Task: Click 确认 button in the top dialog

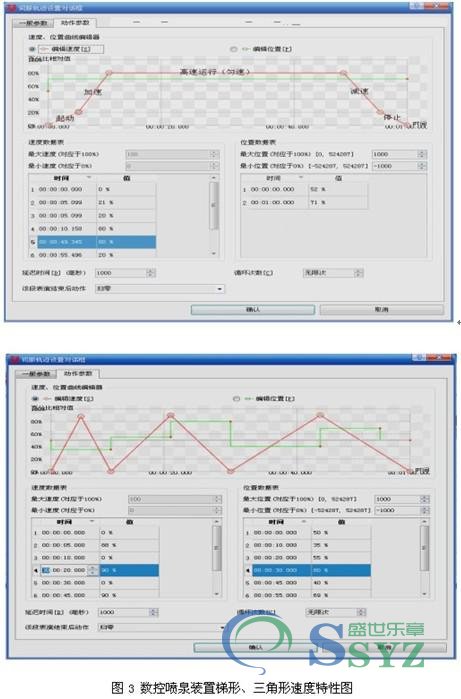Action: [x=253, y=309]
